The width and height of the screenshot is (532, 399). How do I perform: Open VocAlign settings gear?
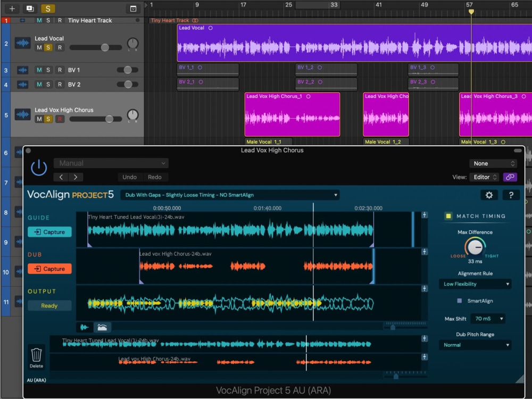click(489, 195)
